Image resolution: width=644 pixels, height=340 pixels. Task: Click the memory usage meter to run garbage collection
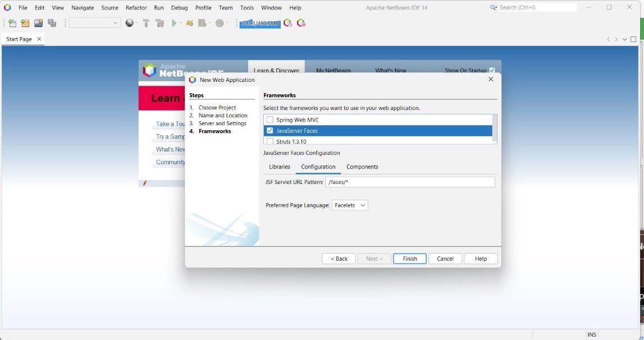pyautogui.click(x=259, y=24)
